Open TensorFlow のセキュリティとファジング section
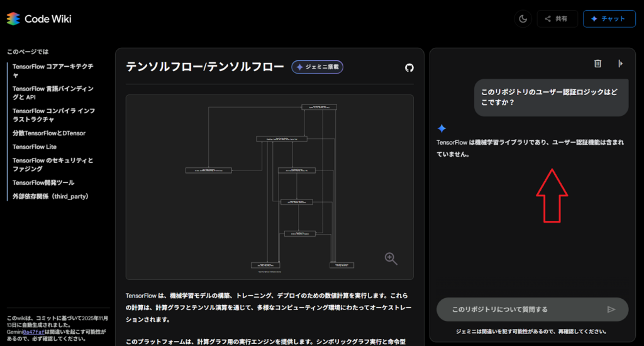644x346 pixels. pyautogui.click(x=53, y=165)
